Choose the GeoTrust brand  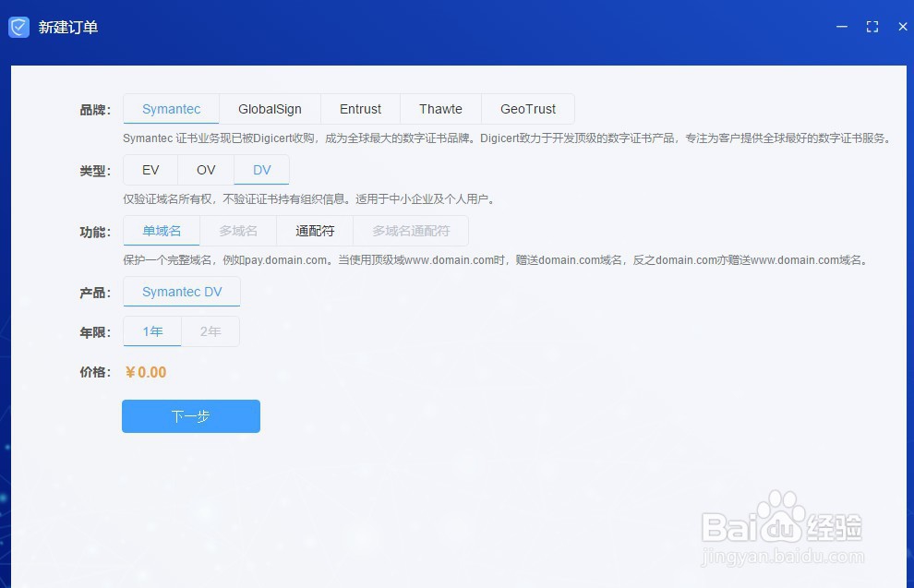pos(528,109)
